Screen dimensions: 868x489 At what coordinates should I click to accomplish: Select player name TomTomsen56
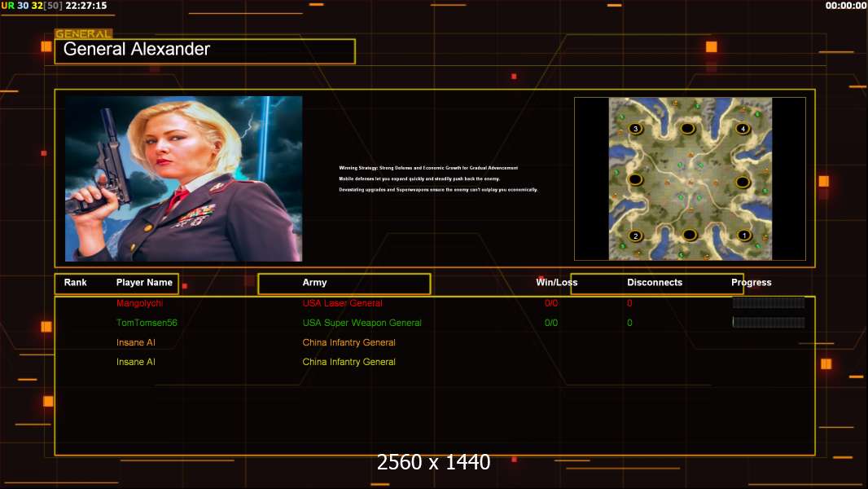click(147, 322)
